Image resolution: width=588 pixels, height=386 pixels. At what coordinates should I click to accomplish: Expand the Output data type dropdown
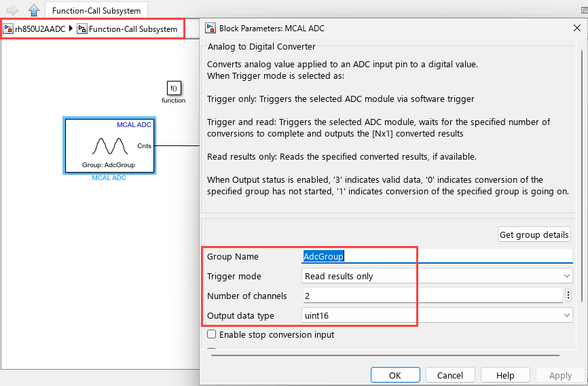(x=437, y=315)
